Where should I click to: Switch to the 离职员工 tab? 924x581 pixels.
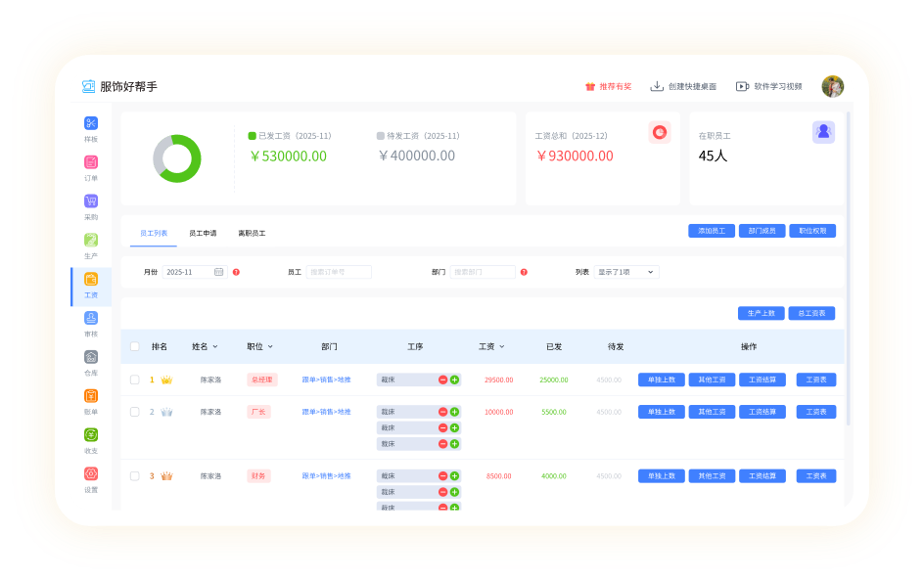252,234
